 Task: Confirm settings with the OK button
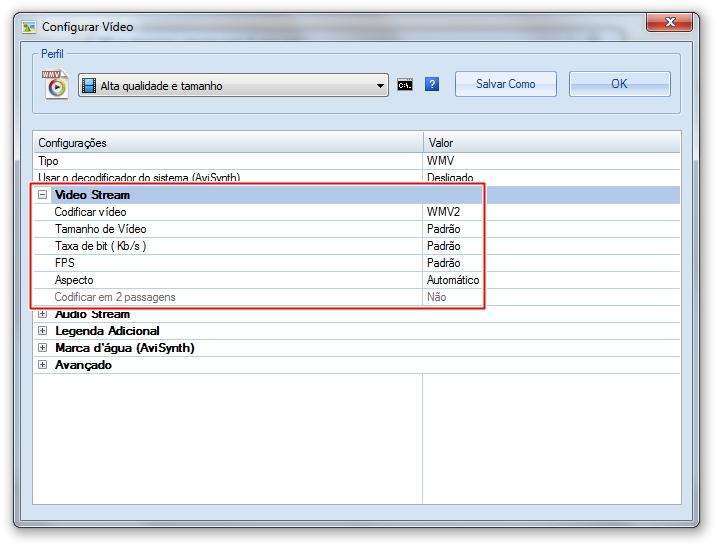pos(619,84)
